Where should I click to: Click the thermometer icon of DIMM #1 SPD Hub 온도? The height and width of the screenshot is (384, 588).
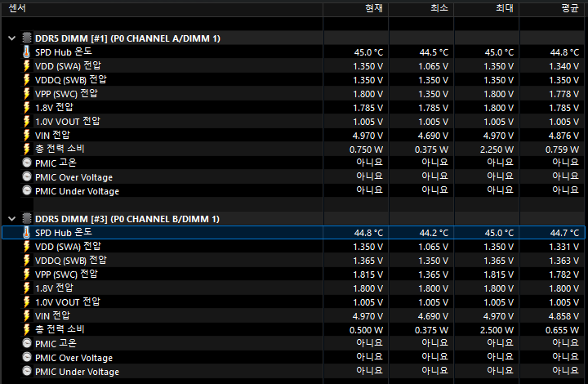tap(27, 51)
